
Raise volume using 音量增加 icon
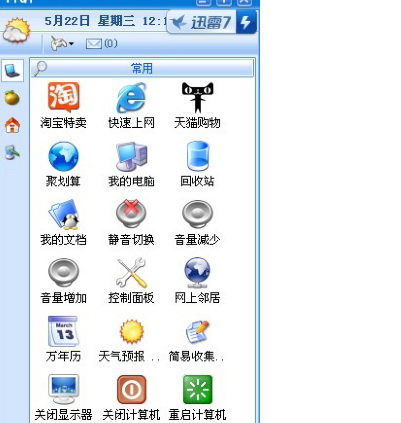tap(63, 272)
